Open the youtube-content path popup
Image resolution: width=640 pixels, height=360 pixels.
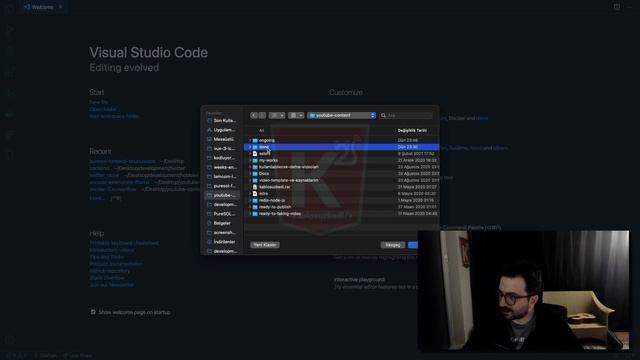coord(341,116)
